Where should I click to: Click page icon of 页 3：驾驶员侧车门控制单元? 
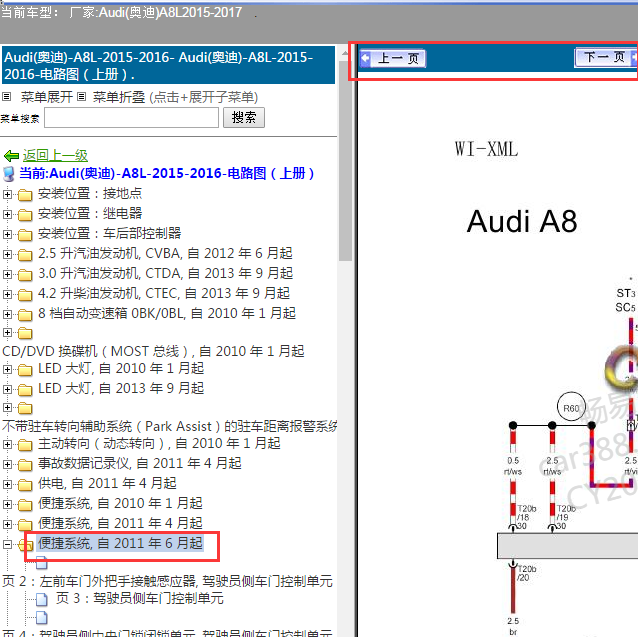click(42, 599)
